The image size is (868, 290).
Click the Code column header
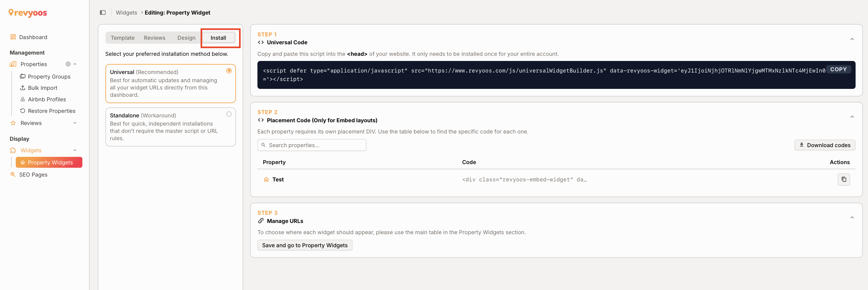pos(469,162)
